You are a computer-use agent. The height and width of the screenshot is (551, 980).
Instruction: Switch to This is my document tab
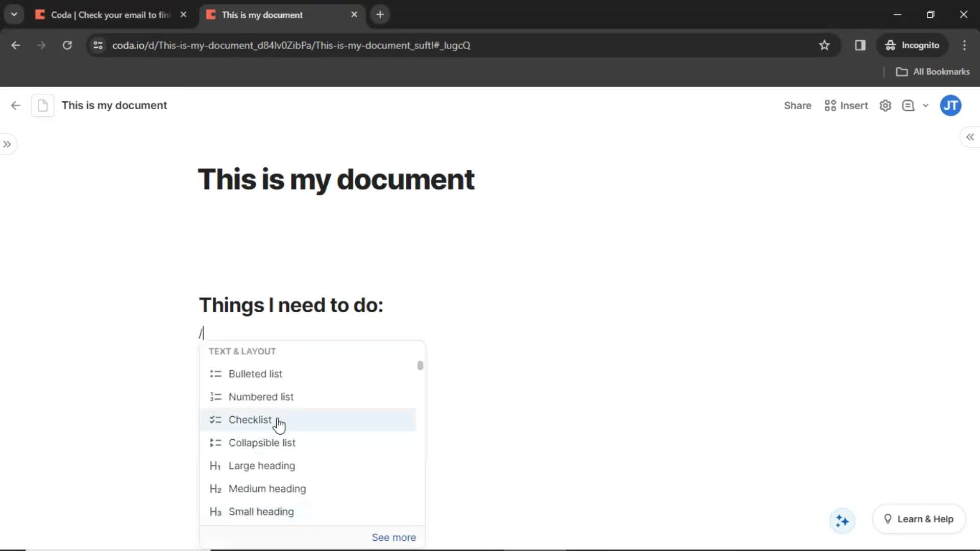click(x=283, y=14)
